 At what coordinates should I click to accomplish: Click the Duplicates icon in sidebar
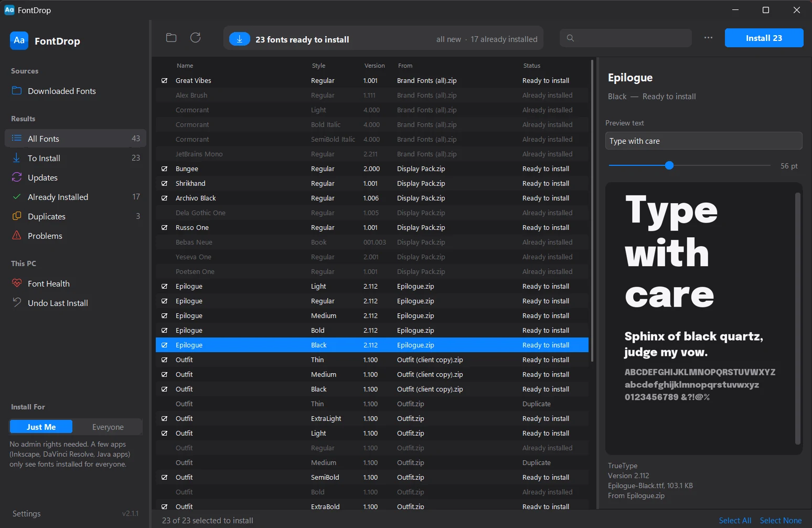coord(17,216)
